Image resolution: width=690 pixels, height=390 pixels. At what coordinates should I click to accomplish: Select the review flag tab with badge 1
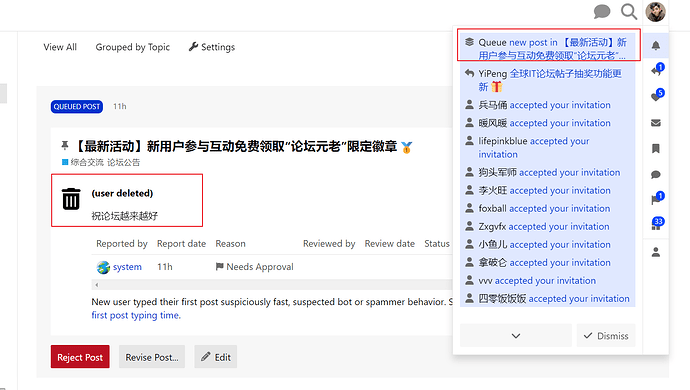click(656, 200)
